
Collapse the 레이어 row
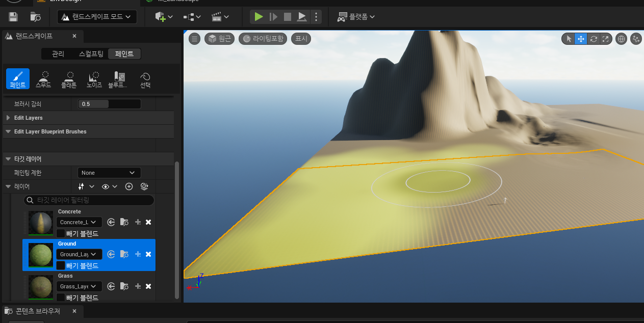(x=8, y=186)
